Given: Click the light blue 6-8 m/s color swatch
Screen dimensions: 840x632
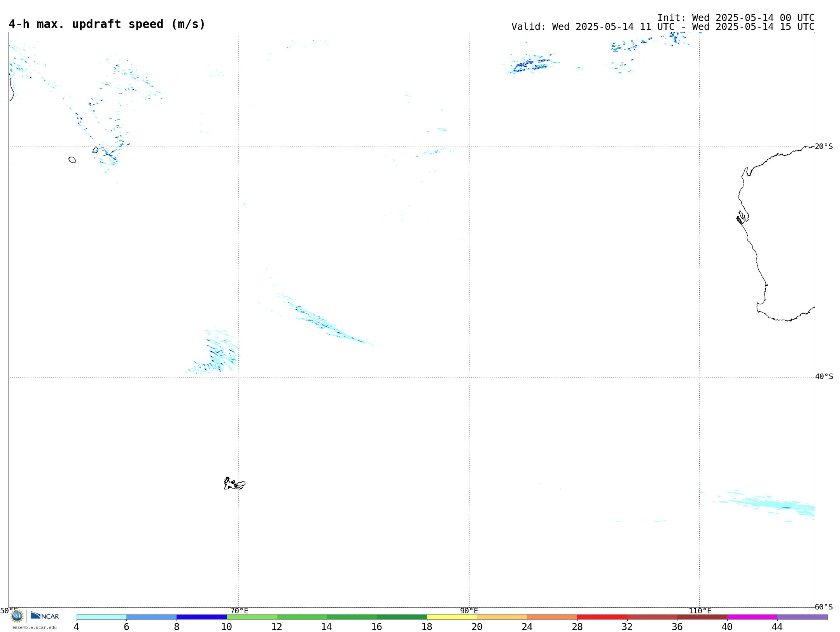Looking at the screenshot, I should tap(152, 617).
